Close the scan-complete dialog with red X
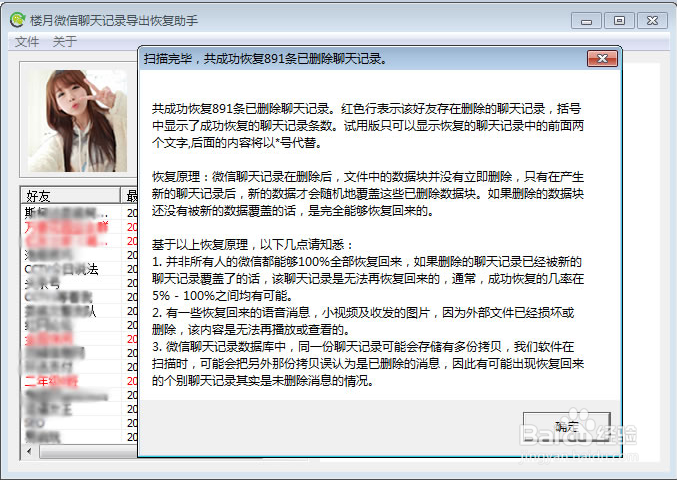 coord(602,58)
